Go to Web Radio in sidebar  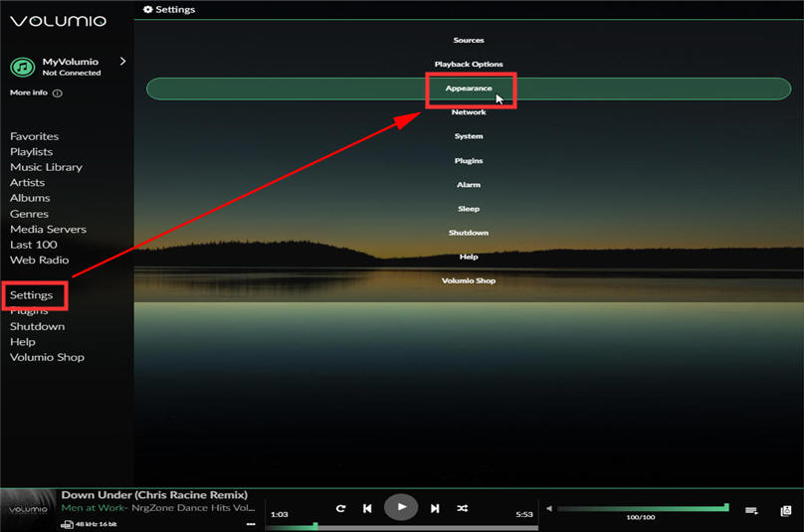tap(40, 260)
